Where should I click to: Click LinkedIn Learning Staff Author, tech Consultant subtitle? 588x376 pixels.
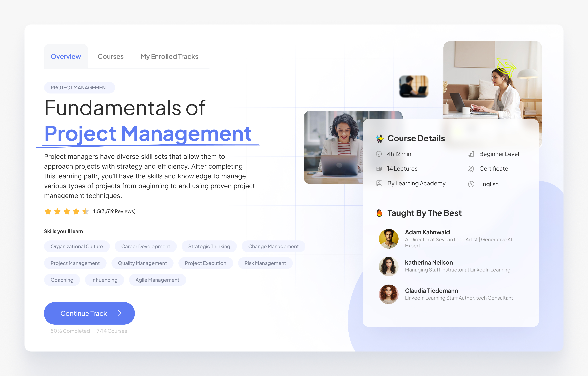[459, 298]
